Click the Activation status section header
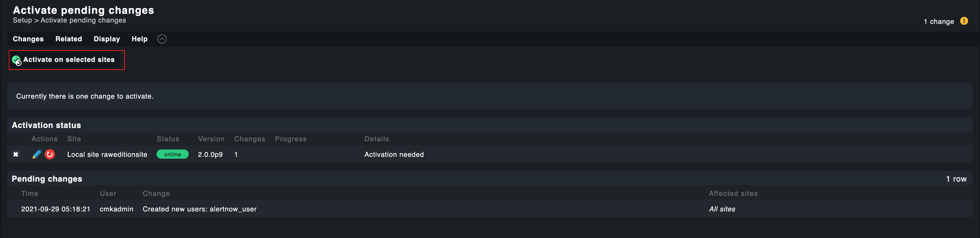 coord(46,125)
